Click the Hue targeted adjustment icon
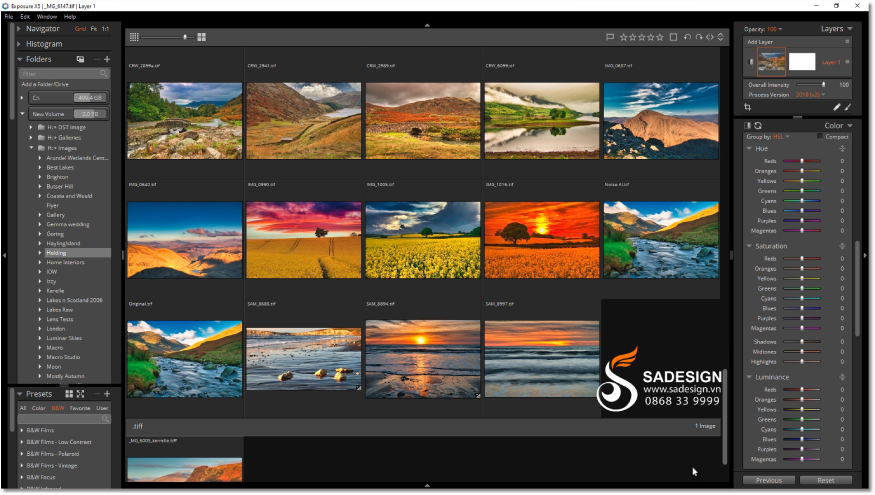875x495 pixels. tap(842, 148)
